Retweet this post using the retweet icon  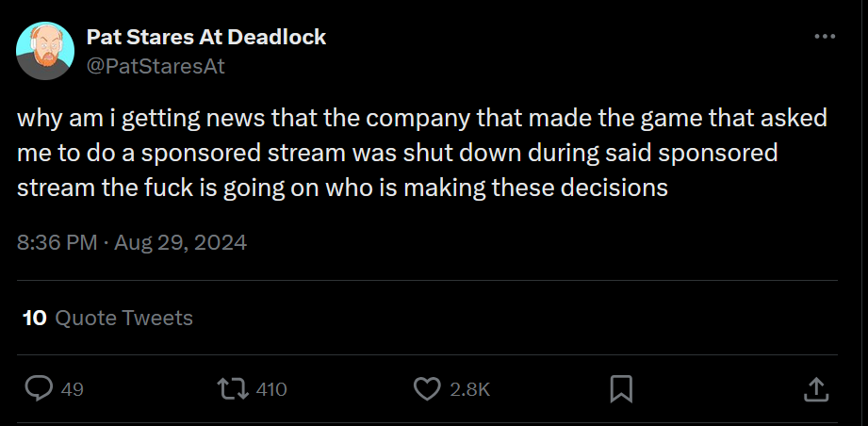click(229, 388)
